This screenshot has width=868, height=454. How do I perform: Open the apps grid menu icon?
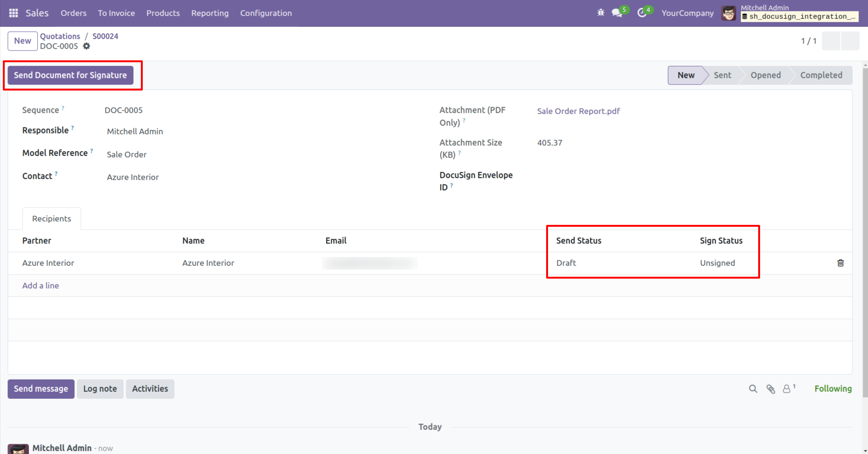click(x=14, y=13)
